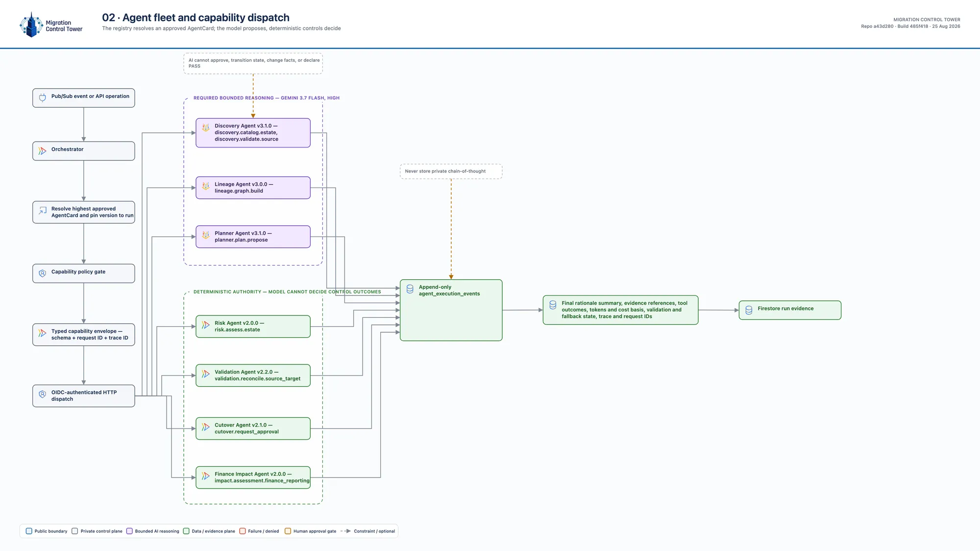Image resolution: width=980 pixels, height=551 pixels.
Task: Select validation.reconcile.source_target text
Action: (258, 379)
